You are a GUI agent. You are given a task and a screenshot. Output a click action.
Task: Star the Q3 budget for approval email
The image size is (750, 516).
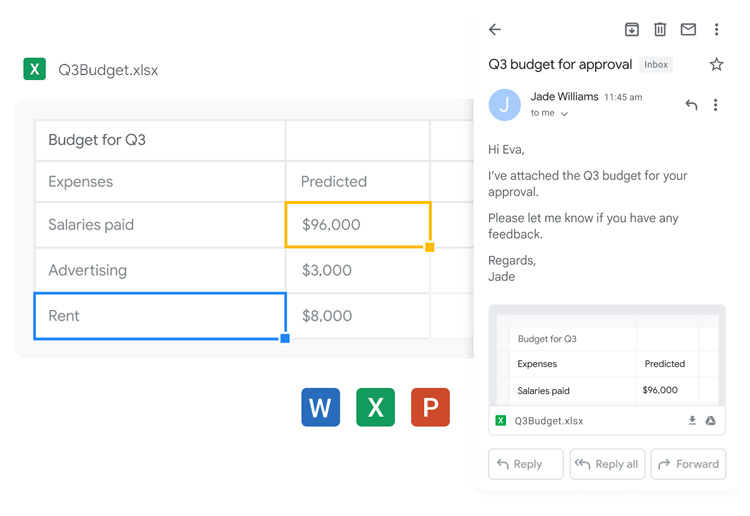pos(717,64)
